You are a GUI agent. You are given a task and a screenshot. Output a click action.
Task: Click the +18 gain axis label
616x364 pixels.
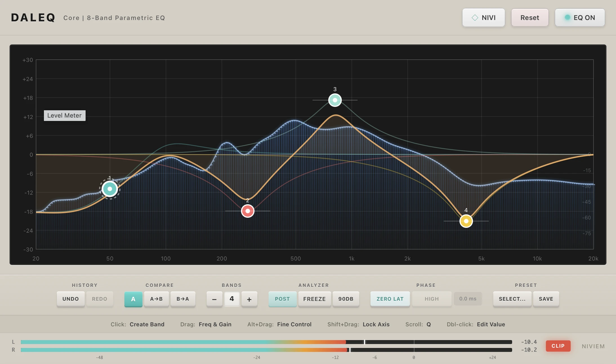[28, 98]
